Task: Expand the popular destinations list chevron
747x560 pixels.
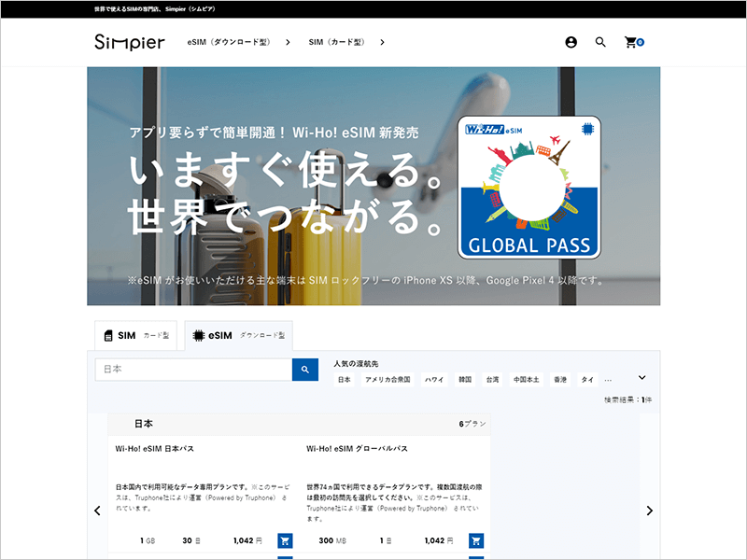Action: tap(641, 378)
